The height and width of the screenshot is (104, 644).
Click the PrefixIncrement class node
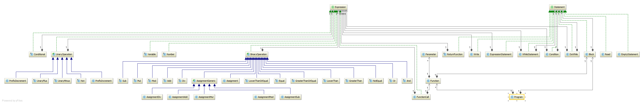(102, 81)
